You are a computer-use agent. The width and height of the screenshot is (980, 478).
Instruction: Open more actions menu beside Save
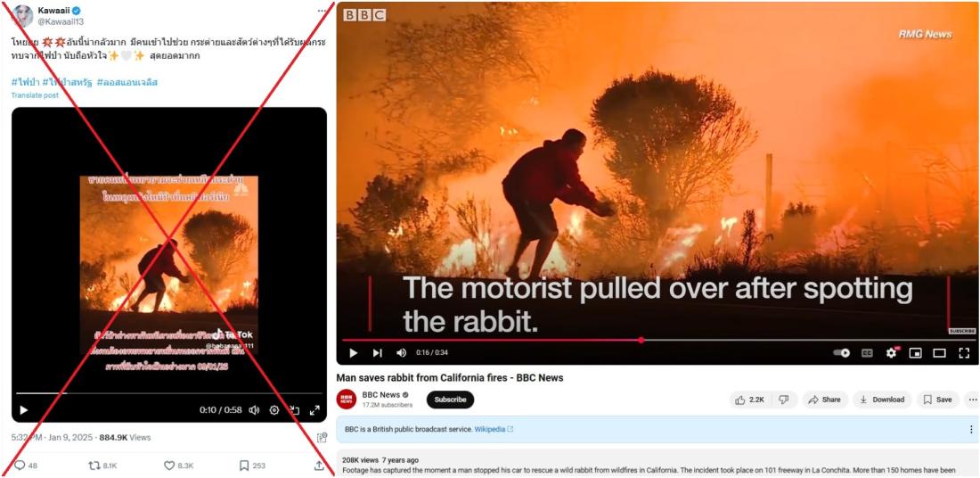coord(972,400)
